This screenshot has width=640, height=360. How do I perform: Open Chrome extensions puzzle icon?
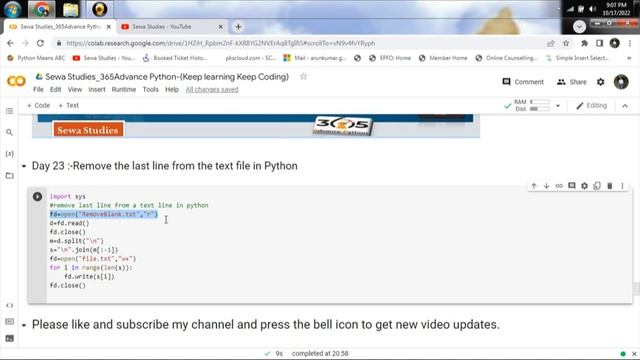(x=584, y=43)
